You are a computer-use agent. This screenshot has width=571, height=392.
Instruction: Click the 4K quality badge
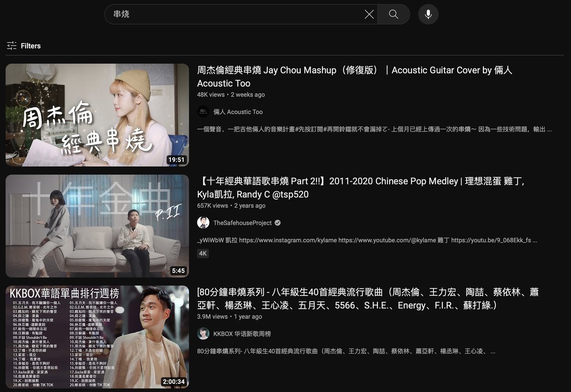(203, 254)
